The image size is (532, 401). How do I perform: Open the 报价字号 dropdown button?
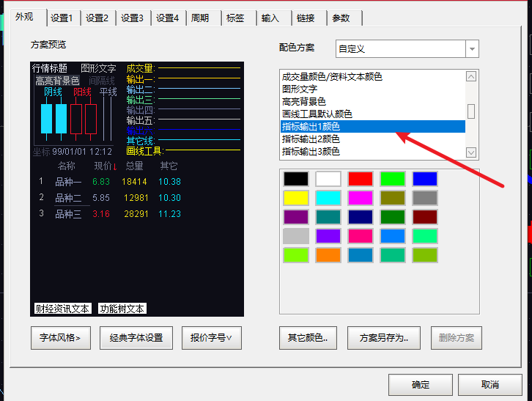(x=212, y=338)
